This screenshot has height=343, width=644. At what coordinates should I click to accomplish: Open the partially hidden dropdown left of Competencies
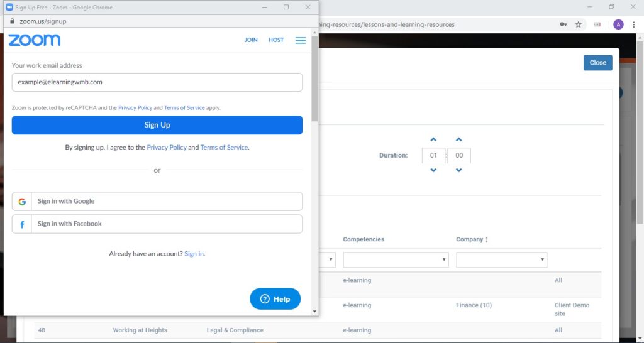pyautogui.click(x=327, y=259)
